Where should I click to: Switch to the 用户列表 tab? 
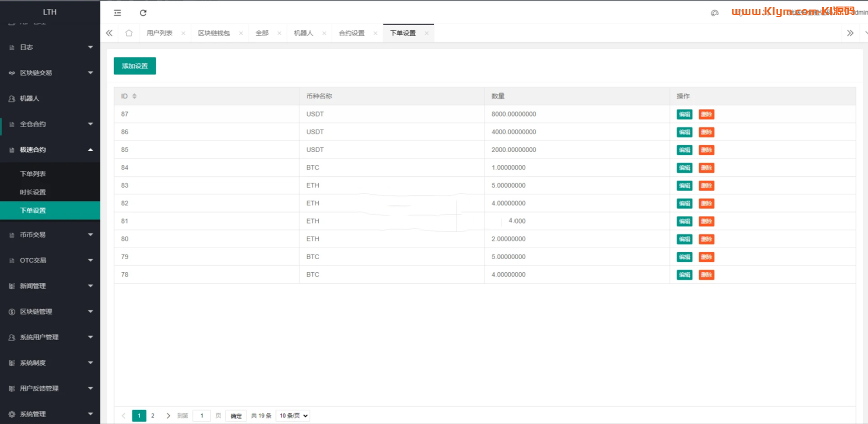tap(159, 33)
